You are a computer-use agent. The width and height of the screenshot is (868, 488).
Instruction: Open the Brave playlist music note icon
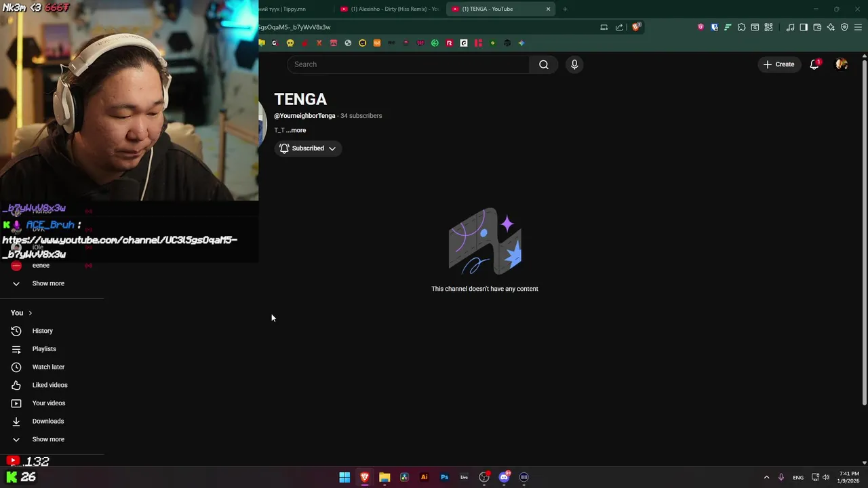click(790, 27)
